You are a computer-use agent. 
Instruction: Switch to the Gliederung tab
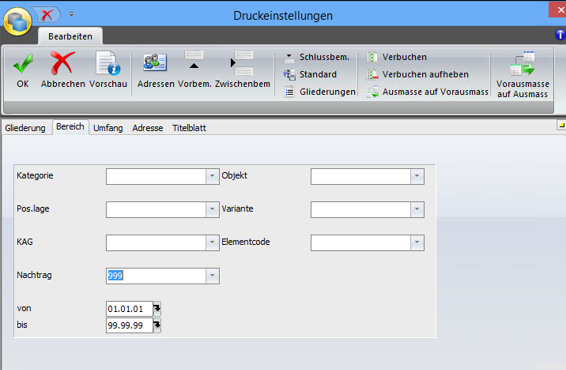click(25, 128)
